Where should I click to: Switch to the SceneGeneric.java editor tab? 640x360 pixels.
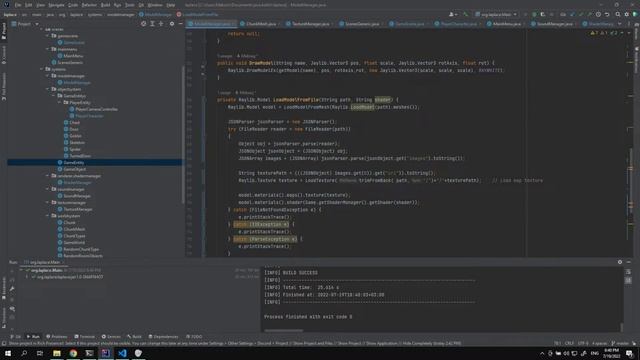(x=360, y=24)
